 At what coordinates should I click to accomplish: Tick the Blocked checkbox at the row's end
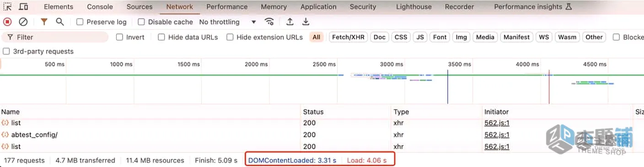(x=616, y=37)
